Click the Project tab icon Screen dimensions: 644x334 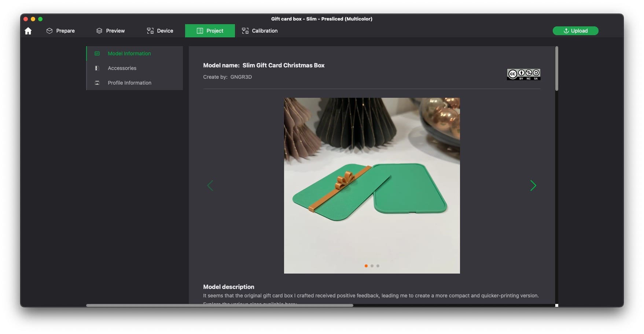[200, 31]
